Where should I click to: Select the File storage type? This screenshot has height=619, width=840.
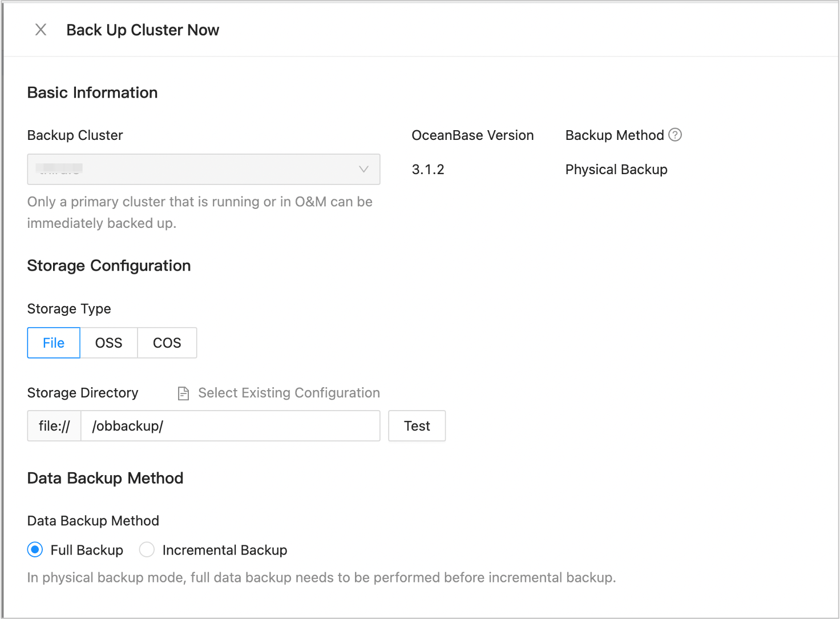pyautogui.click(x=54, y=343)
